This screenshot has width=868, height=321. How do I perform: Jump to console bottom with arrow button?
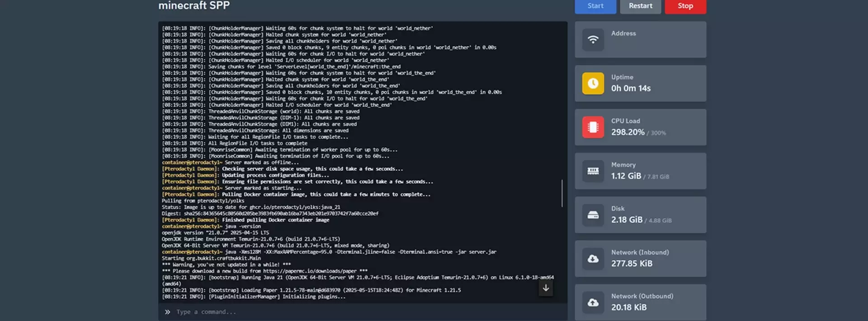click(x=546, y=288)
